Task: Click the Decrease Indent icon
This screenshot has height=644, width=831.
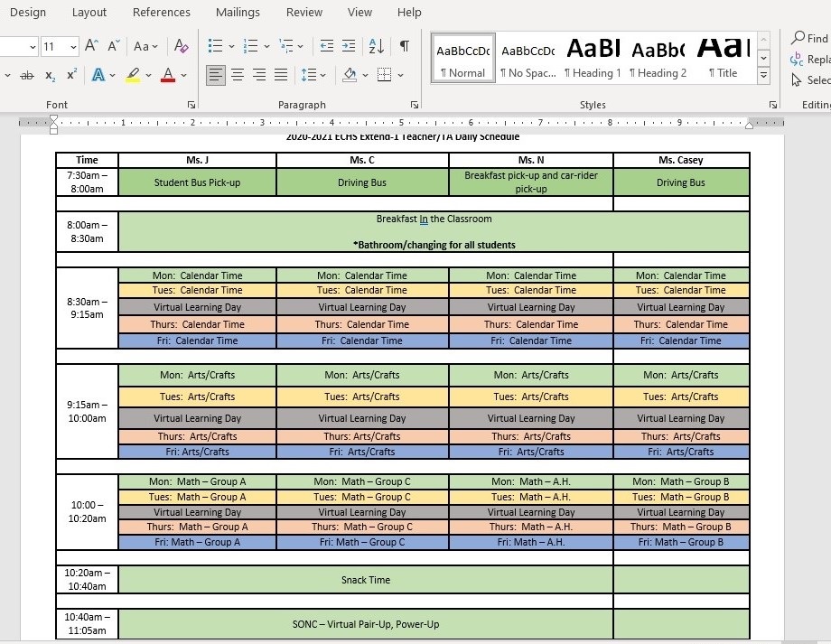Action: coord(326,46)
